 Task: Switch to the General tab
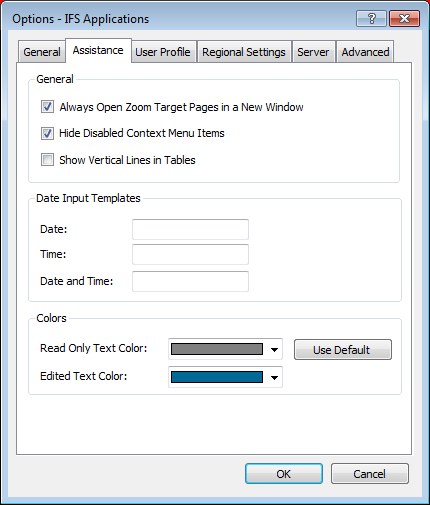click(42, 52)
